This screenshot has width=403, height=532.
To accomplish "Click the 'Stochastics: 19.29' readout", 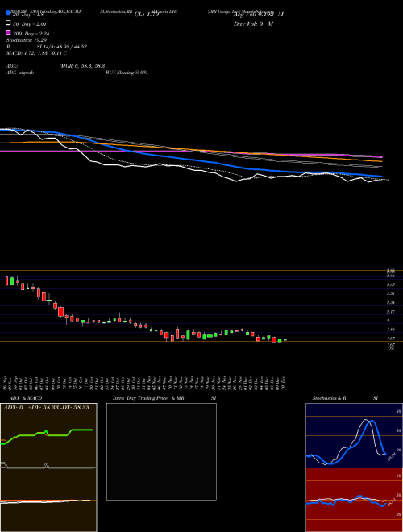I will (x=27, y=40).
